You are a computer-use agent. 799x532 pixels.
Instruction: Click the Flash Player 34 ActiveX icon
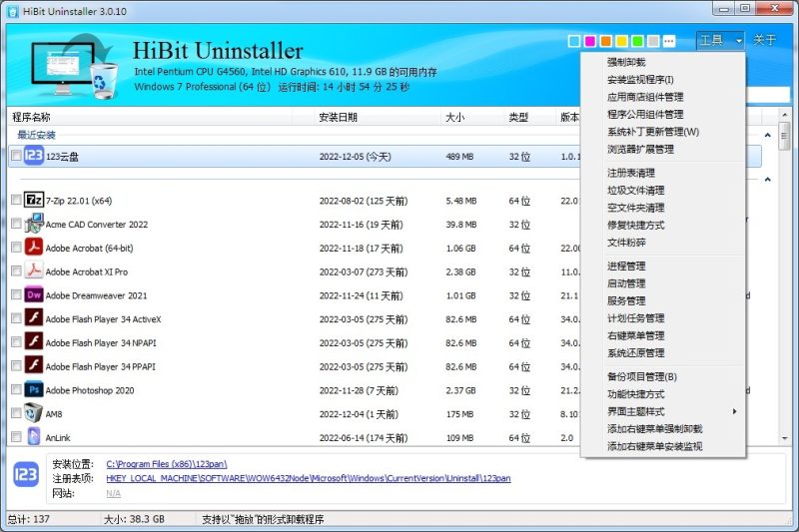click(x=34, y=318)
